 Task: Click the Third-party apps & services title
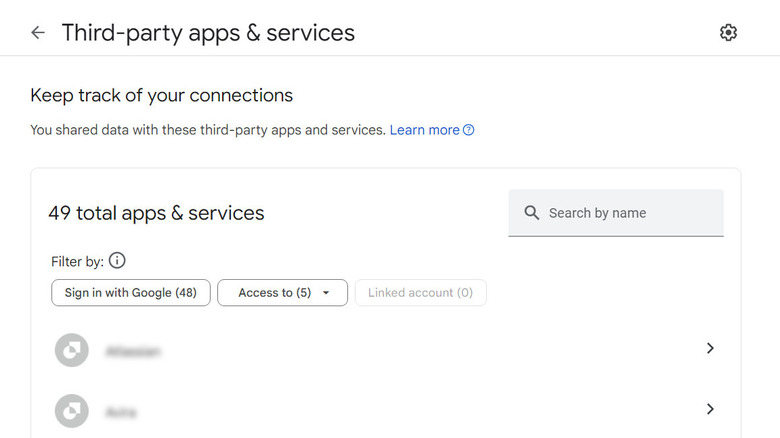tap(208, 32)
